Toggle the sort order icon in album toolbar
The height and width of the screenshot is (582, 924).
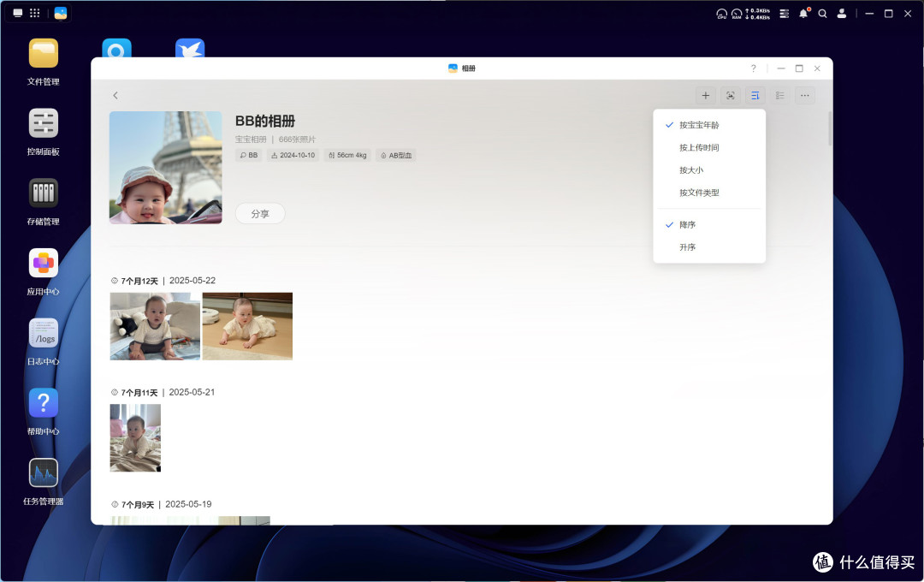click(x=755, y=96)
